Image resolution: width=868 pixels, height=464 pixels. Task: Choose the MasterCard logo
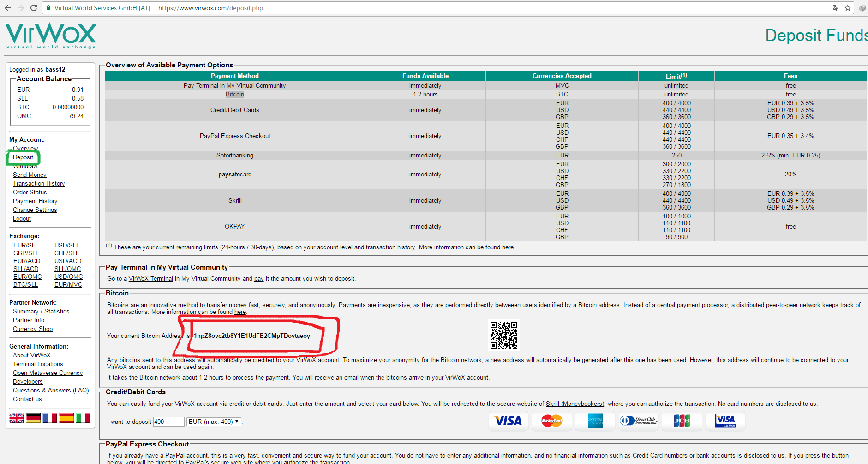click(551, 421)
